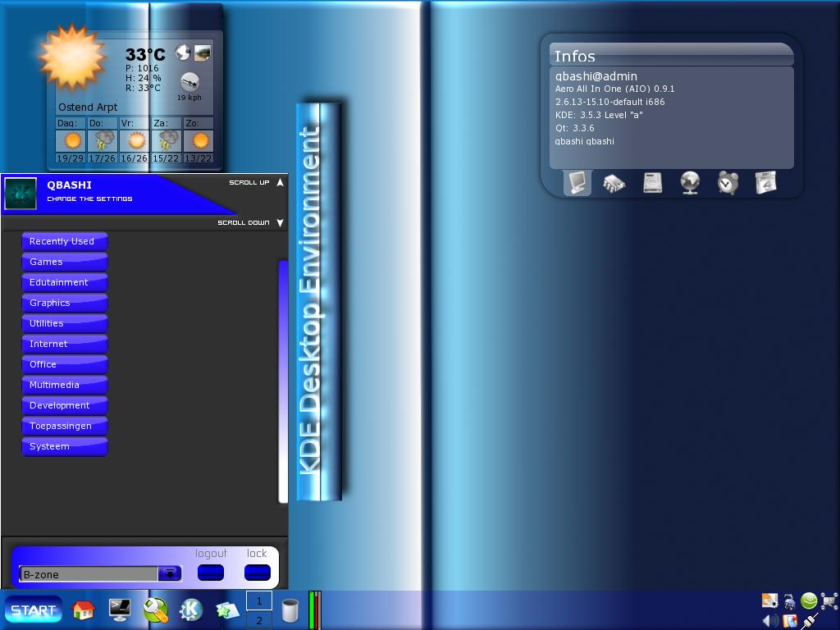The image size is (840, 630).
Task: Click the Aero All In One (AIO) 0.9.1 line
Action: click(614, 89)
